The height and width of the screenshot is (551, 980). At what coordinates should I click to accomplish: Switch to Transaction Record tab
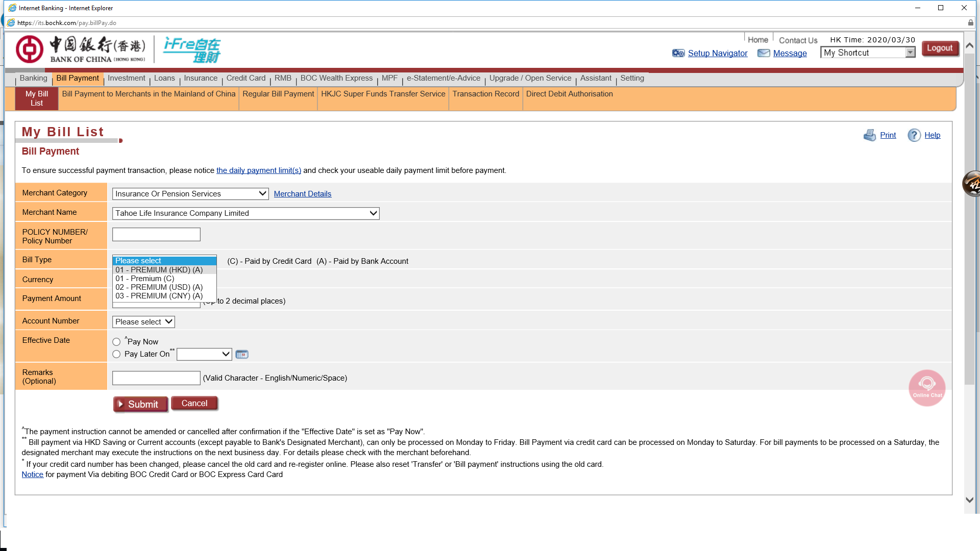click(x=485, y=94)
